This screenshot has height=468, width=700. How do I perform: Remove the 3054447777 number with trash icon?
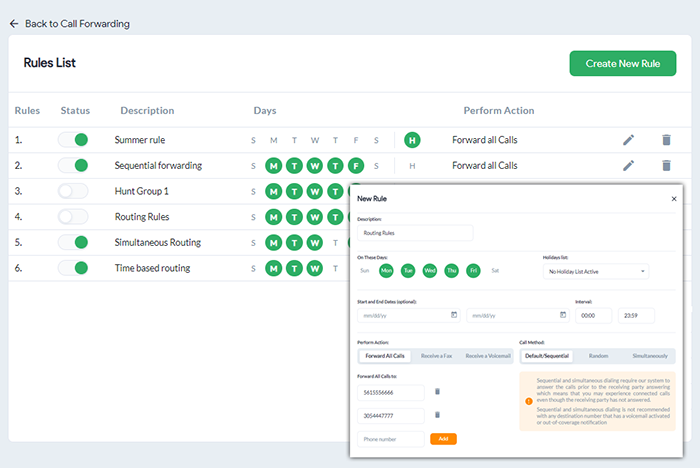[x=438, y=415]
